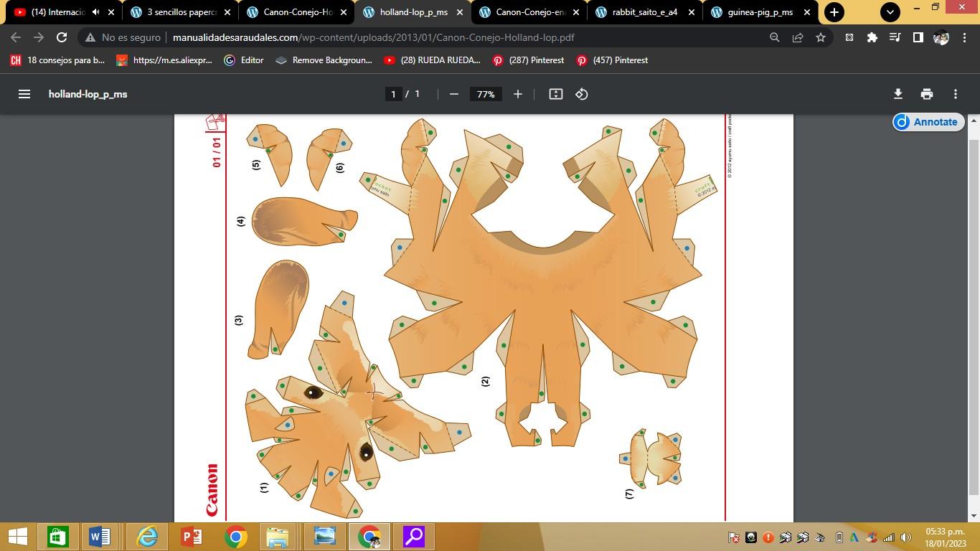The width and height of the screenshot is (980, 551).
Task: Download the holland-lop PDF
Action: [x=897, y=94]
